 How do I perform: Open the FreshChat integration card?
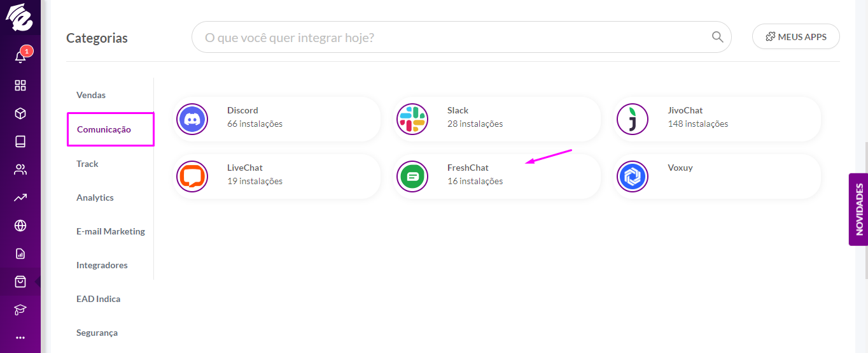tap(497, 176)
